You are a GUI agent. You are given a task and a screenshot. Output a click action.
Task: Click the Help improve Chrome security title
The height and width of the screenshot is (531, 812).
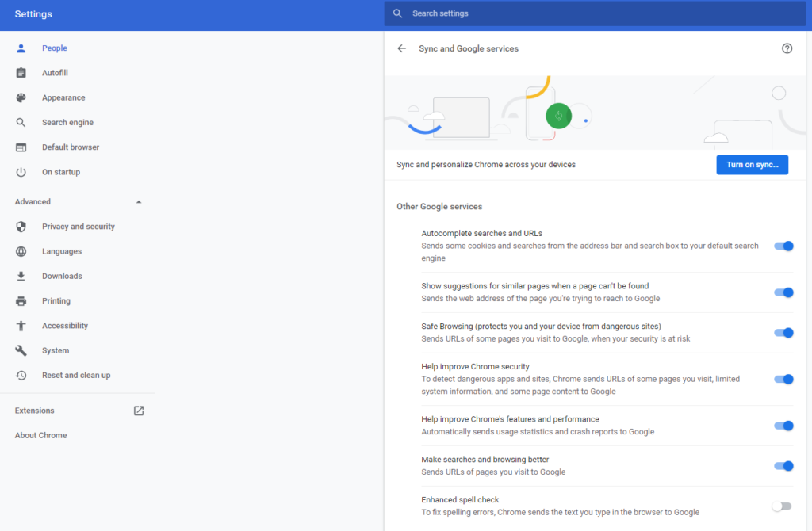coord(475,367)
